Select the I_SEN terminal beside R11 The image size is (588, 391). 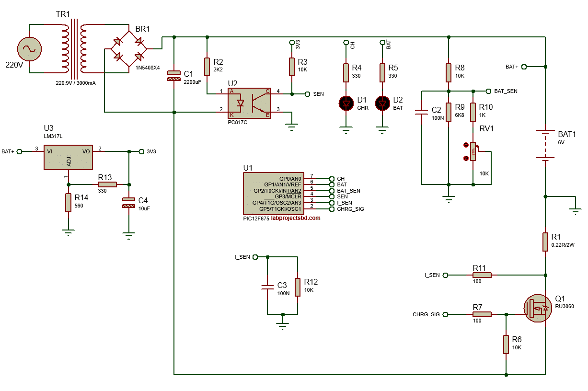pyautogui.click(x=446, y=275)
